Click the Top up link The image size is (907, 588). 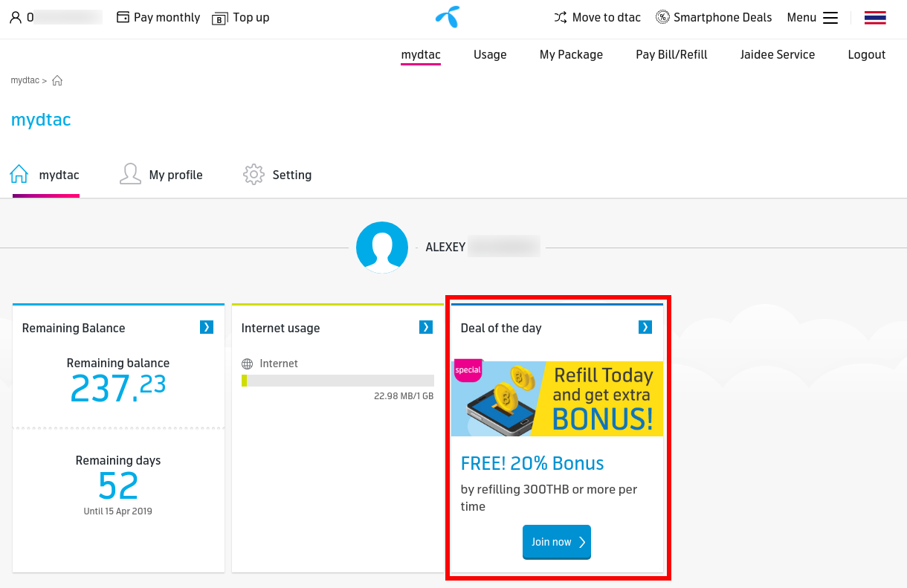(x=251, y=17)
